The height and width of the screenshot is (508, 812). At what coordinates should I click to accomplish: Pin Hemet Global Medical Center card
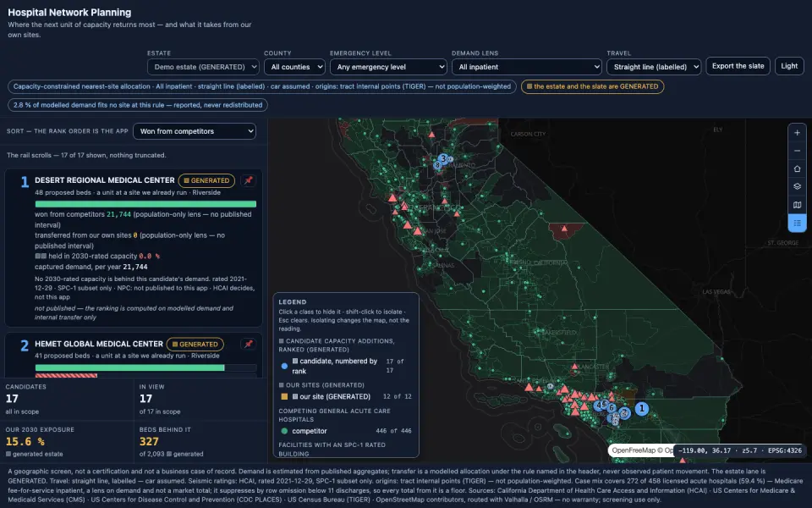(x=249, y=344)
